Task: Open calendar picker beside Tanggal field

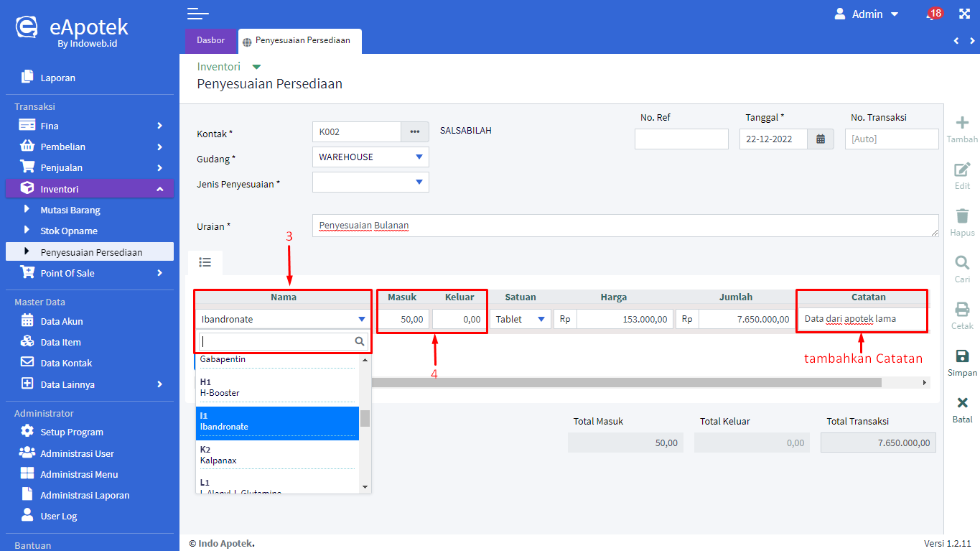Action: pyautogui.click(x=821, y=139)
